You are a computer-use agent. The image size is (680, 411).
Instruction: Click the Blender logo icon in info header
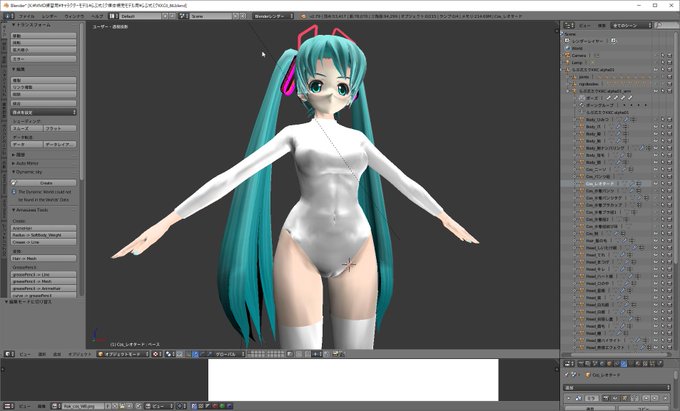point(303,16)
